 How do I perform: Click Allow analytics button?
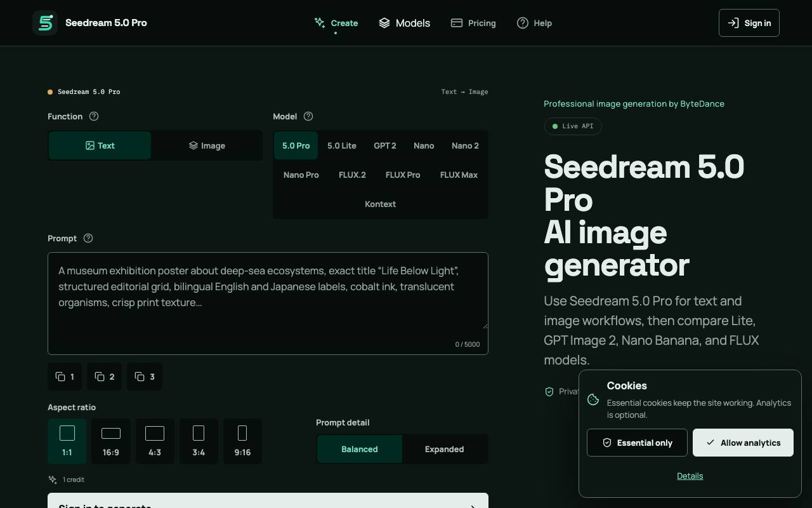[743, 443]
